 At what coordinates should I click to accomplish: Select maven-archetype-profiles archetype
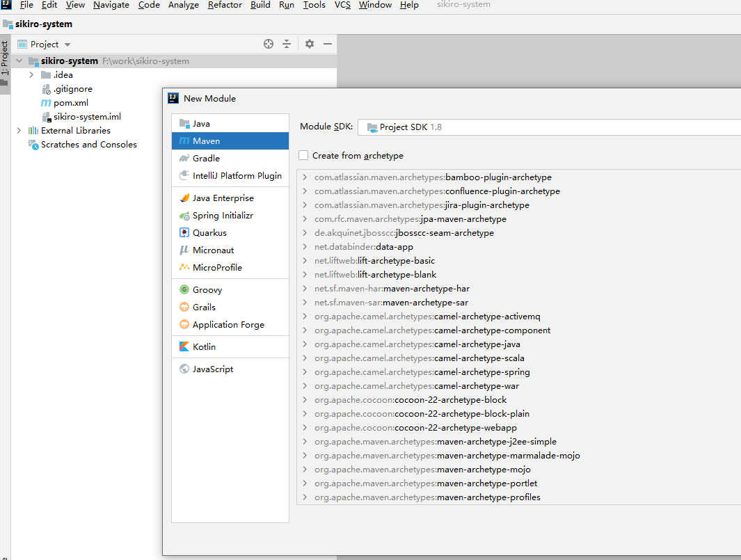click(427, 497)
